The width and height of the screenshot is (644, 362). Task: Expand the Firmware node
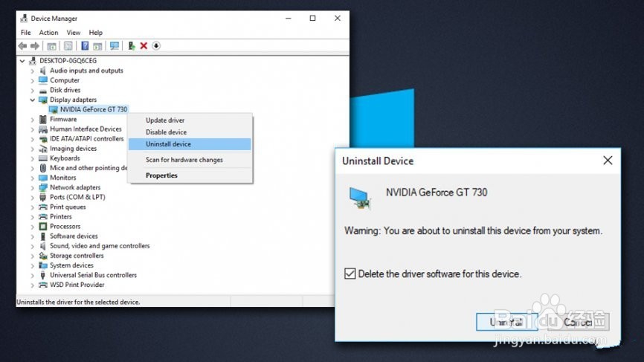point(33,120)
